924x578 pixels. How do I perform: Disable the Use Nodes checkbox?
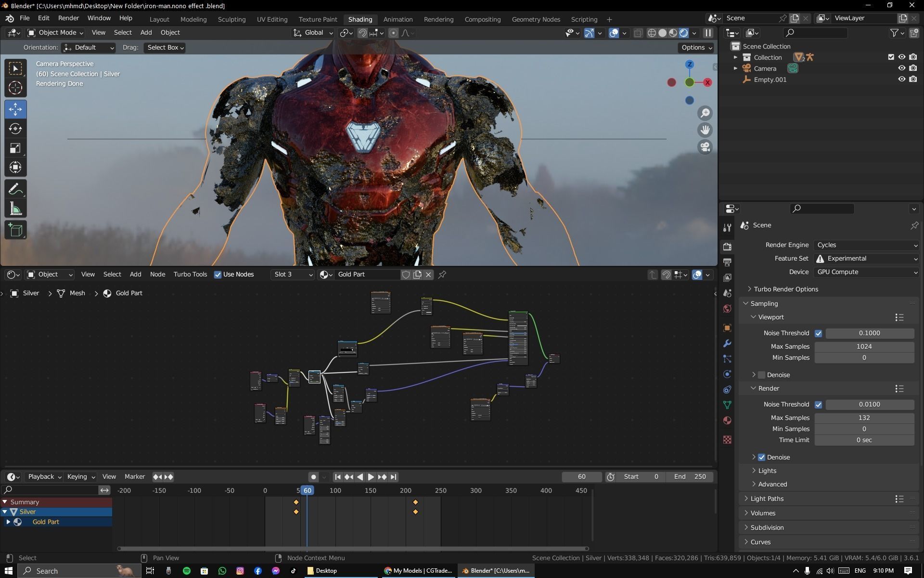tap(218, 275)
